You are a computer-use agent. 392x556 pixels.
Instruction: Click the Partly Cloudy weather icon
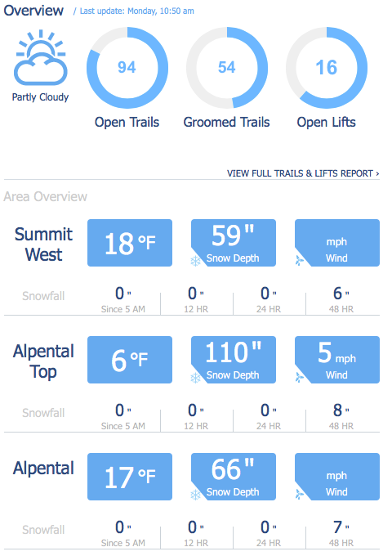coord(40,57)
